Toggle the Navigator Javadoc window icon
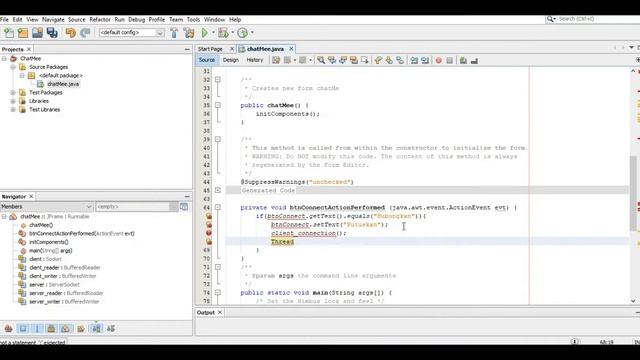Image resolution: width=640 pixels, height=360 pixels. pyautogui.click(x=184, y=207)
